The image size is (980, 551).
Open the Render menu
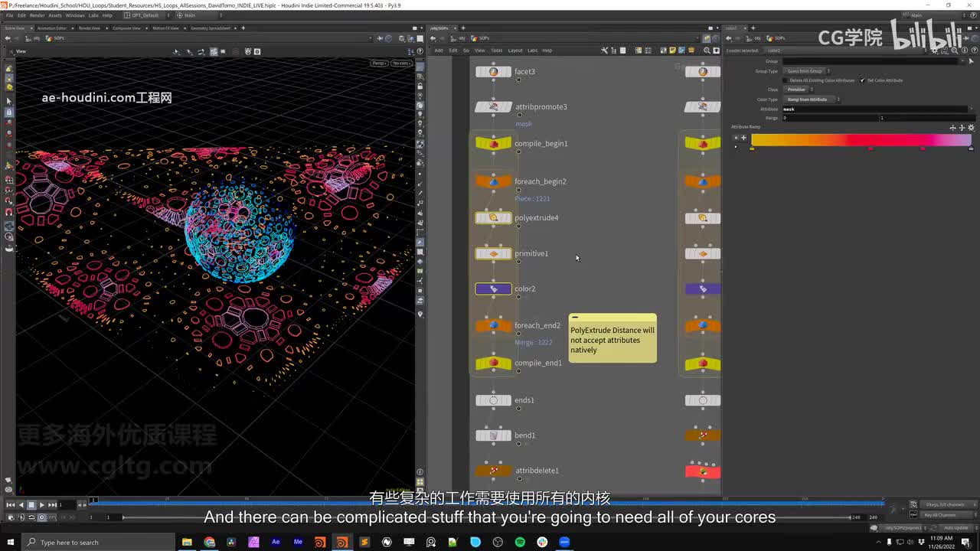[38, 15]
